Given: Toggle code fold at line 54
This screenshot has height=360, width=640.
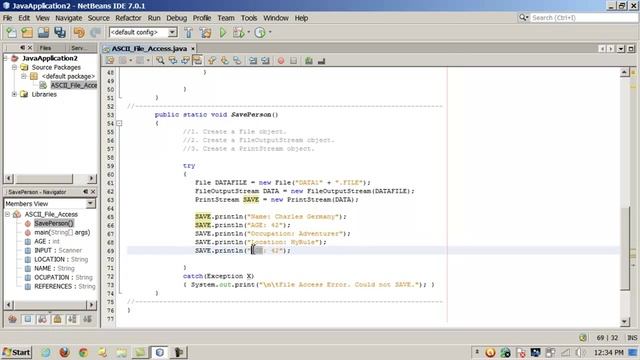Looking at the screenshot, I should pos(119,123).
